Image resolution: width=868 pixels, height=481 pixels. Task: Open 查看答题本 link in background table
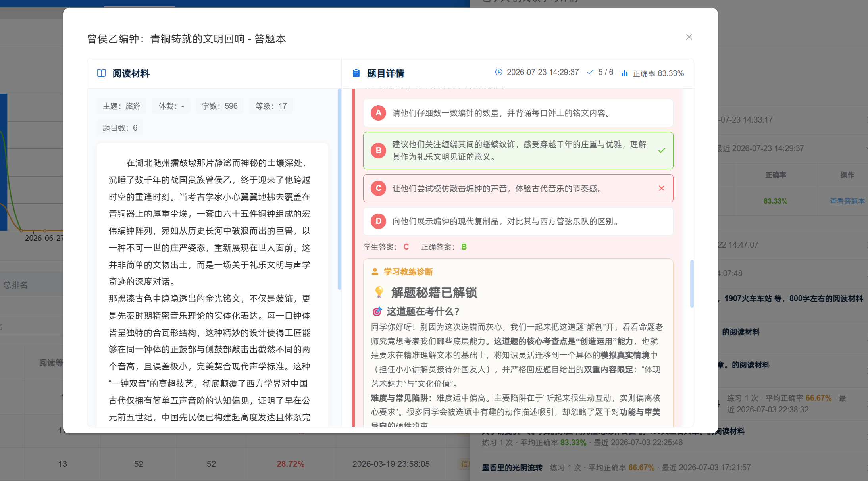click(847, 201)
